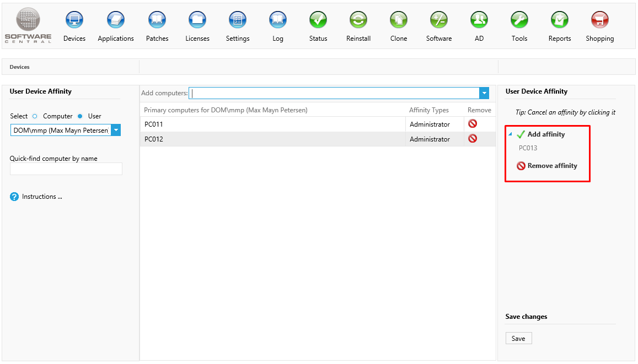Open the Licenses toolbar icon

click(197, 20)
